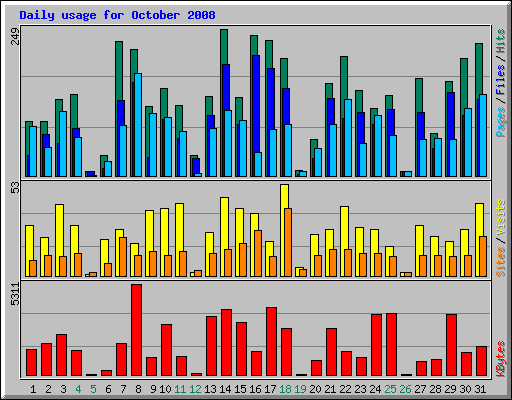
Task: Click the green Hits legend label
Action: click(x=501, y=41)
